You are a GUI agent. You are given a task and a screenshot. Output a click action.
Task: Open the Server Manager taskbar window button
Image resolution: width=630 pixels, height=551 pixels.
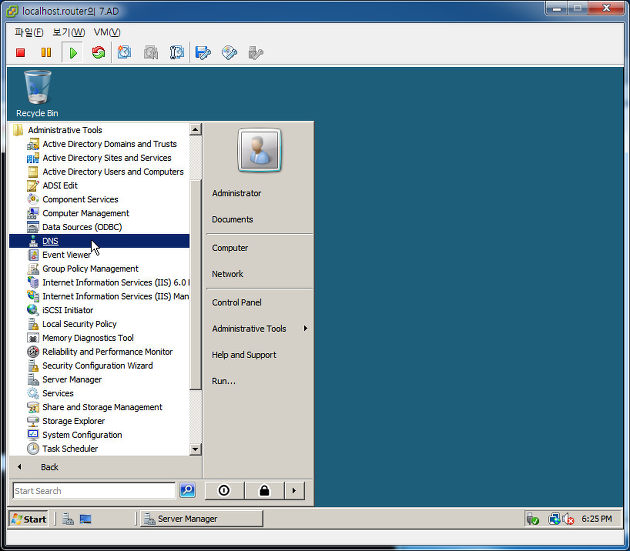coord(201,519)
